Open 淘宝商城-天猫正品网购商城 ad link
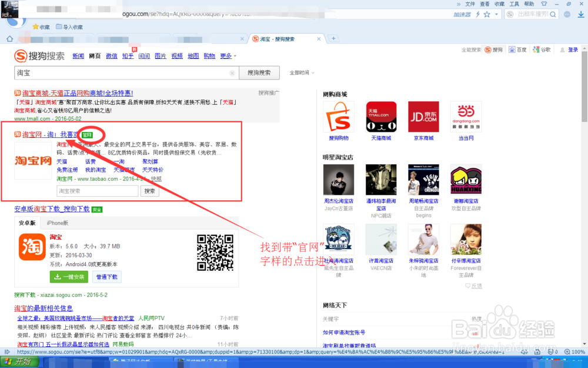Screen dimensions: 588x368 coord(77,93)
